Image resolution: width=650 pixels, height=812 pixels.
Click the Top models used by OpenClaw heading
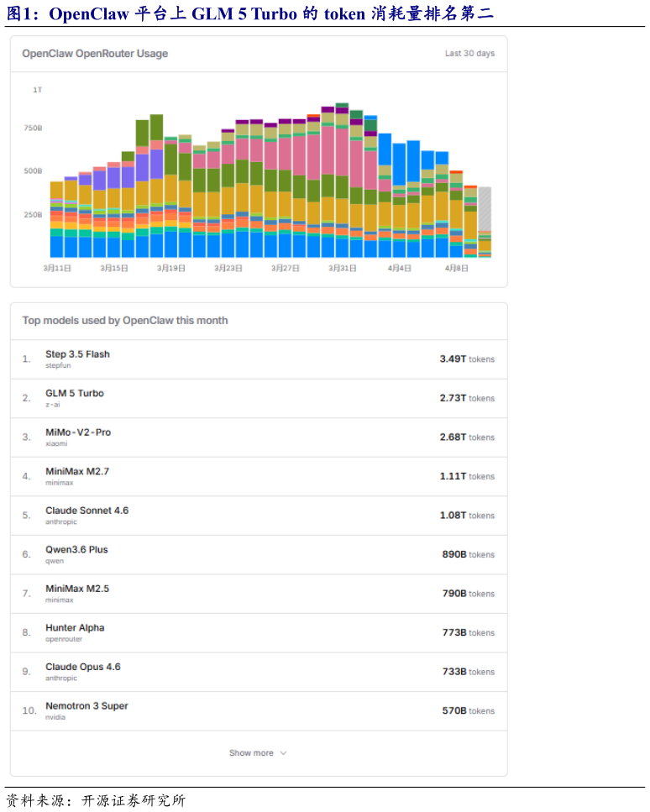pos(125,321)
